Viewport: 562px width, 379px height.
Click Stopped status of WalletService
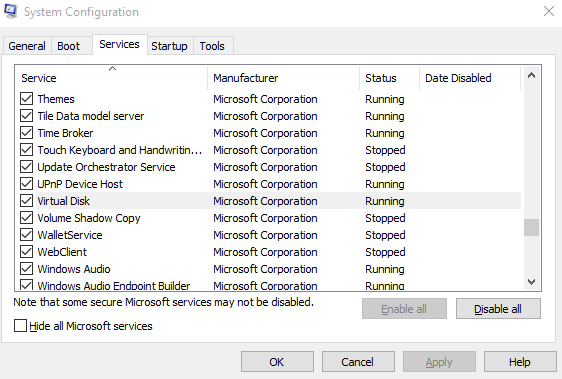[x=385, y=236]
